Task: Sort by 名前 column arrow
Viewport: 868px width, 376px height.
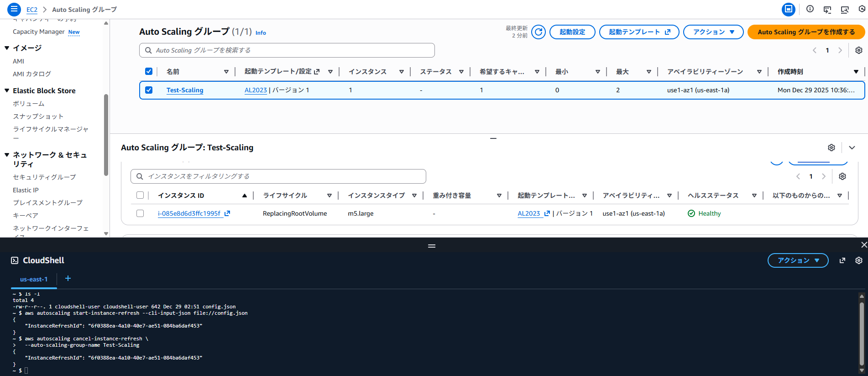Action: point(226,72)
